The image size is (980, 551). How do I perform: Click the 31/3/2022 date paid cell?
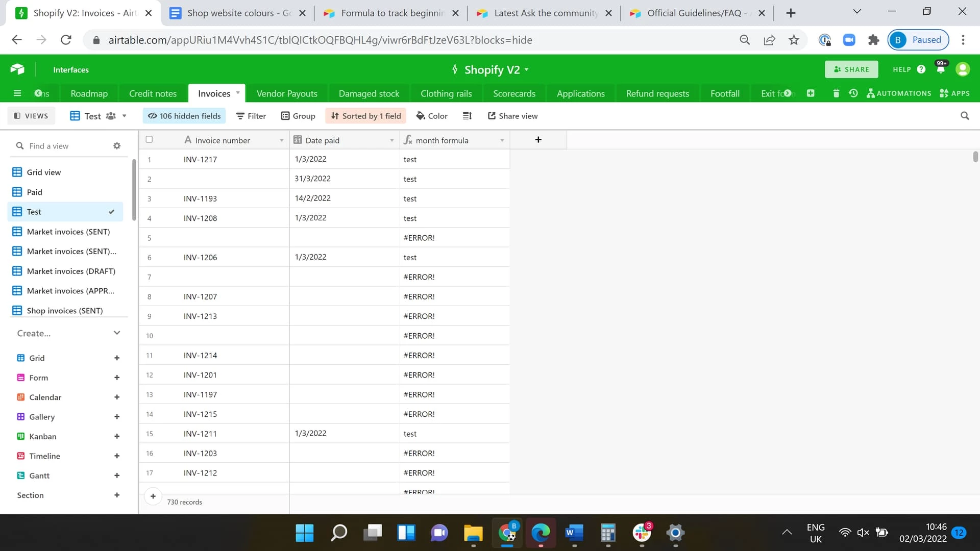pyautogui.click(x=345, y=179)
